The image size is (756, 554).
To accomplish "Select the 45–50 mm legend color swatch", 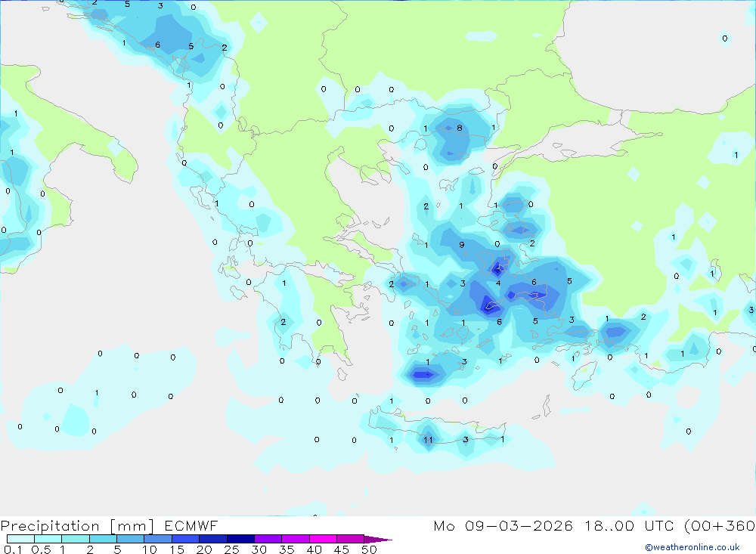I will [x=351, y=539].
